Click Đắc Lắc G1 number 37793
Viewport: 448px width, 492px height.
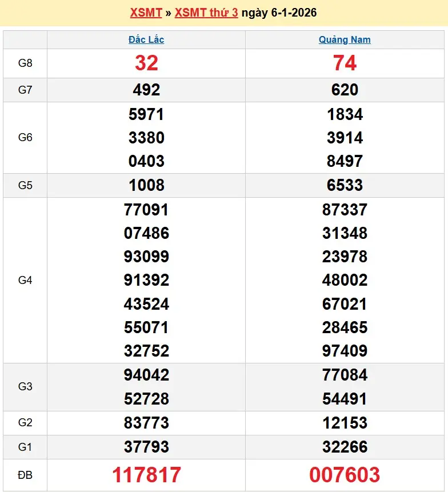click(146, 447)
